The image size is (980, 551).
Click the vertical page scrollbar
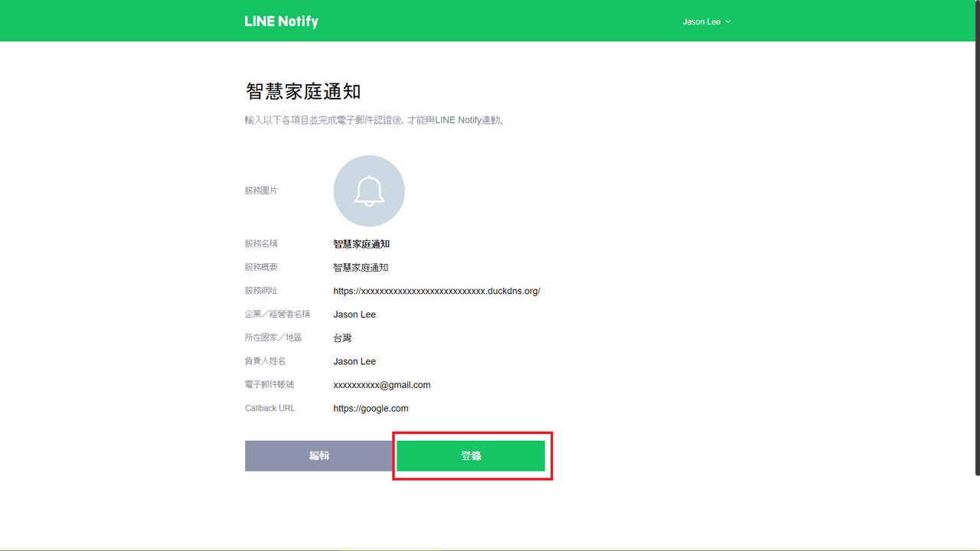[976, 237]
